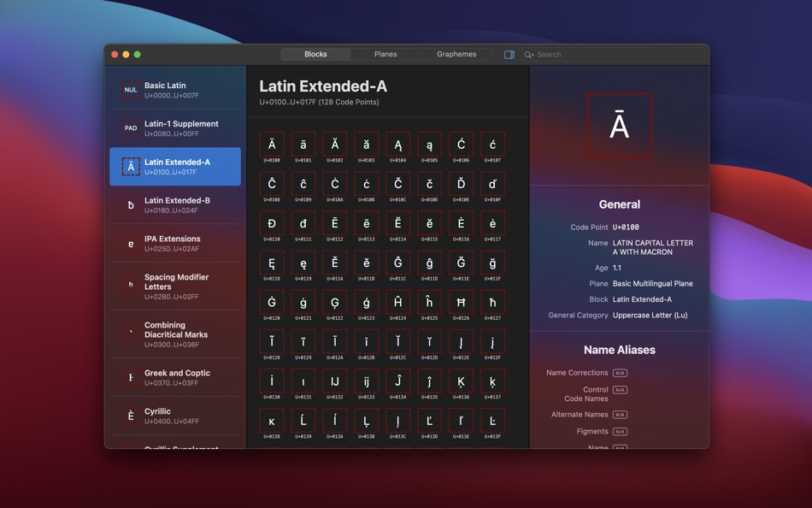Image resolution: width=812 pixels, height=508 pixels.
Task: Select glyph ă at U+0103
Action: pyautogui.click(x=367, y=145)
